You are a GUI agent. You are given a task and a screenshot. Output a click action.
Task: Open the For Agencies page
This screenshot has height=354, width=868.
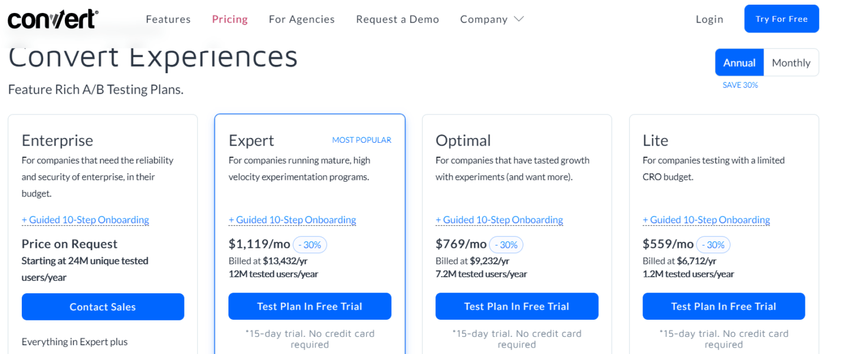point(302,19)
